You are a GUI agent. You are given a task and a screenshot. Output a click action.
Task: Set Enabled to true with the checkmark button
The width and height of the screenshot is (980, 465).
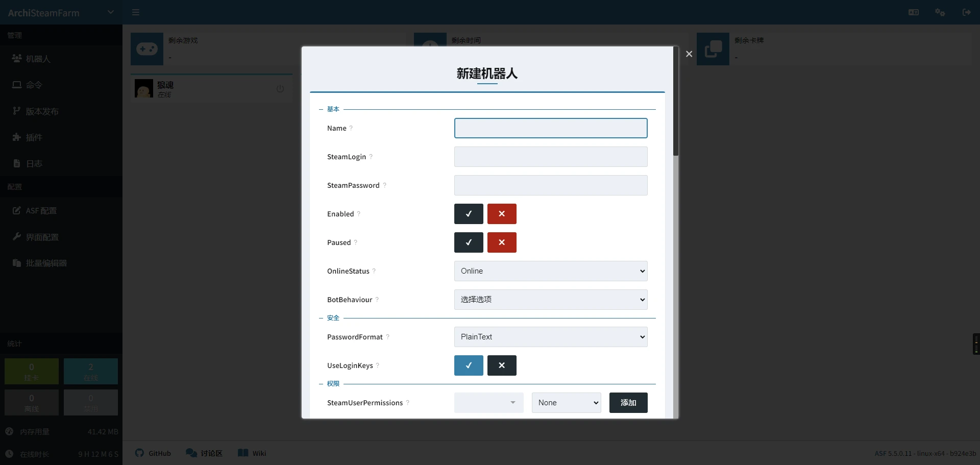coord(469,214)
